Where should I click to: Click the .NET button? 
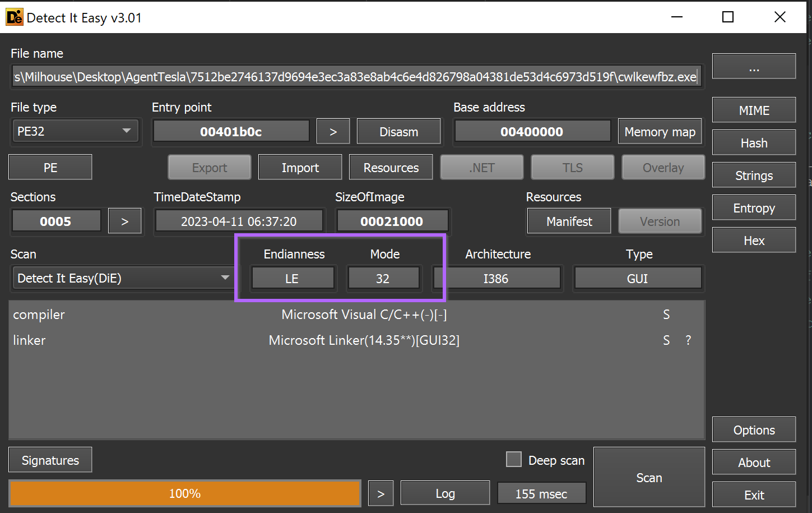(x=481, y=167)
